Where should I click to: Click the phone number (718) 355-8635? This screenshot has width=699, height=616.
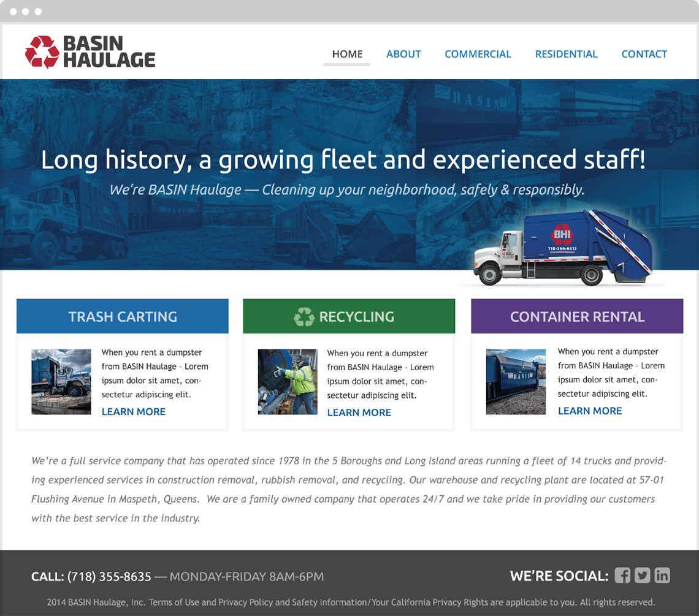point(109,576)
